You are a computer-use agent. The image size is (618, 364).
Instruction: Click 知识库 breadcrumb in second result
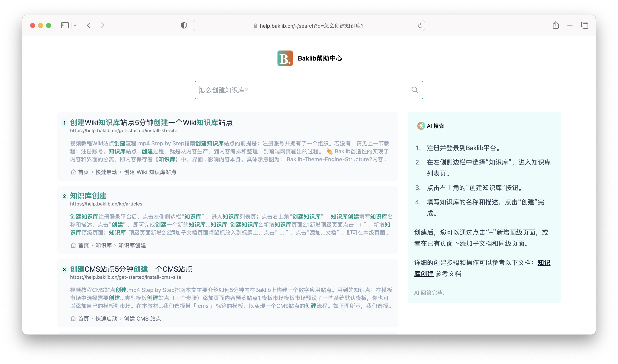[x=103, y=245]
